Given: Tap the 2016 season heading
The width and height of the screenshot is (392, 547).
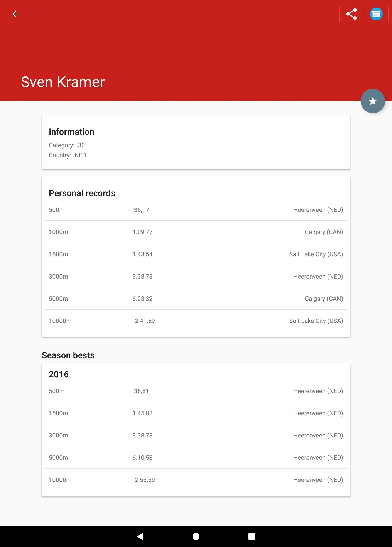Looking at the screenshot, I should (x=59, y=374).
